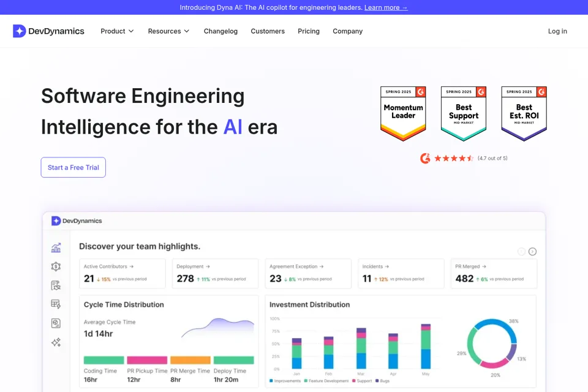
Task: Click the next arrow for team highlights
Action: (x=532, y=252)
